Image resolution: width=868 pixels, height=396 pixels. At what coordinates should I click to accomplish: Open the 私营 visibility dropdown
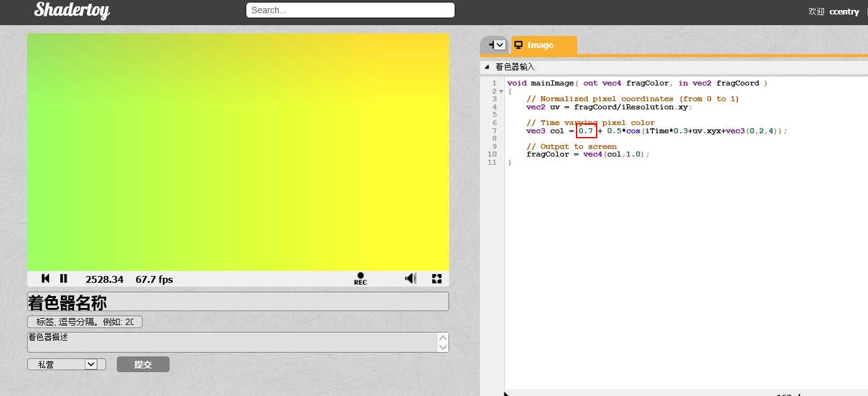click(67, 365)
